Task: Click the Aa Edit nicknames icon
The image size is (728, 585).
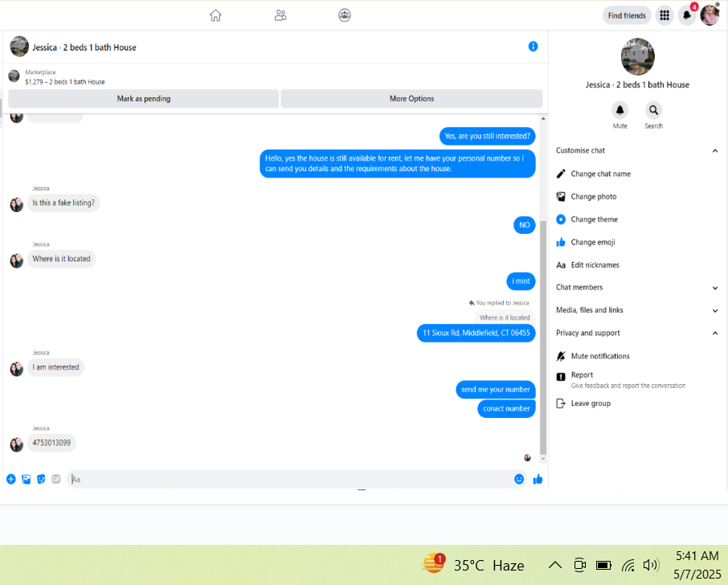Action: [561, 265]
